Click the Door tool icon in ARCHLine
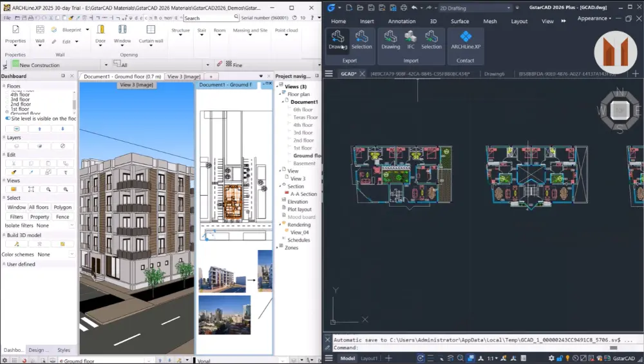This screenshot has height=364, width=644. point(100,30)
